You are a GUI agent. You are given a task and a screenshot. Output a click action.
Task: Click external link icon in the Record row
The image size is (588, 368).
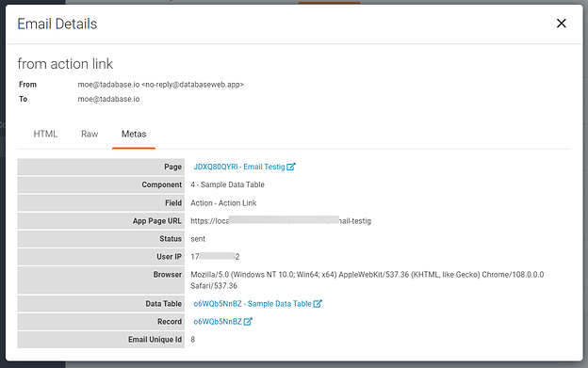point(248,322)
